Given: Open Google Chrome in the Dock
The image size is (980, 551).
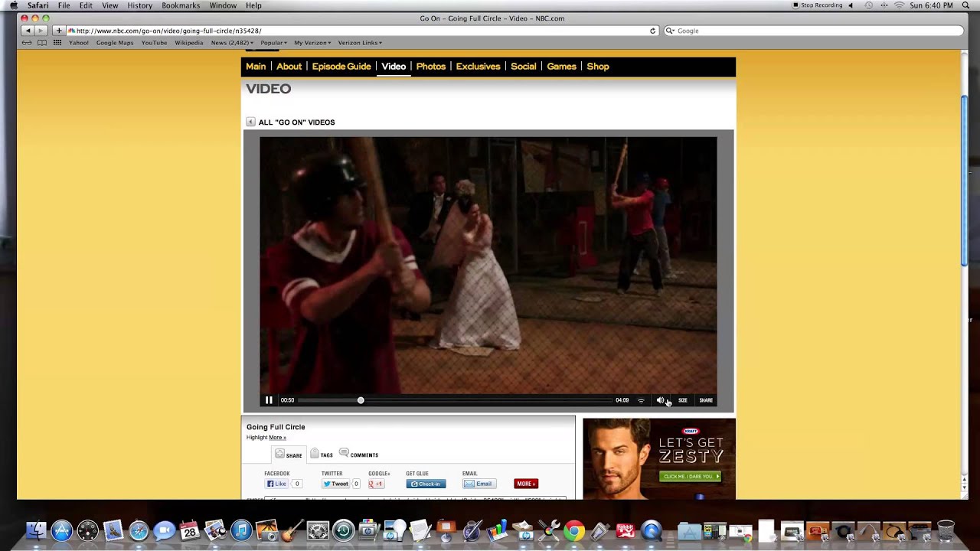Looking at the screenshot, I should [x=574, y=530].
